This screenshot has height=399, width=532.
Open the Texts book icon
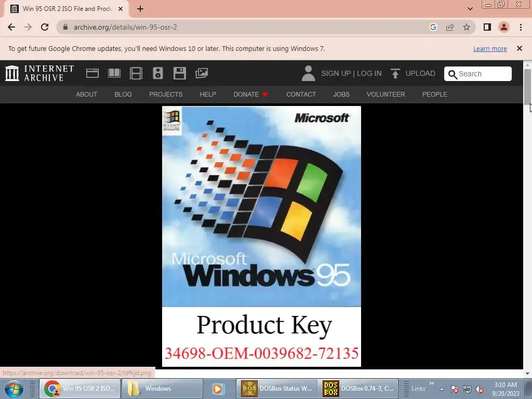[x=114, y=73]
